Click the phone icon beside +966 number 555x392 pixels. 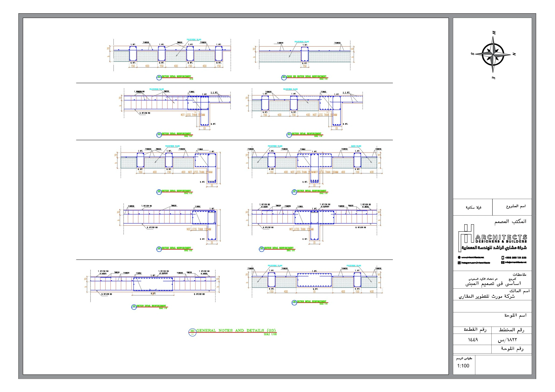point(503,257)
